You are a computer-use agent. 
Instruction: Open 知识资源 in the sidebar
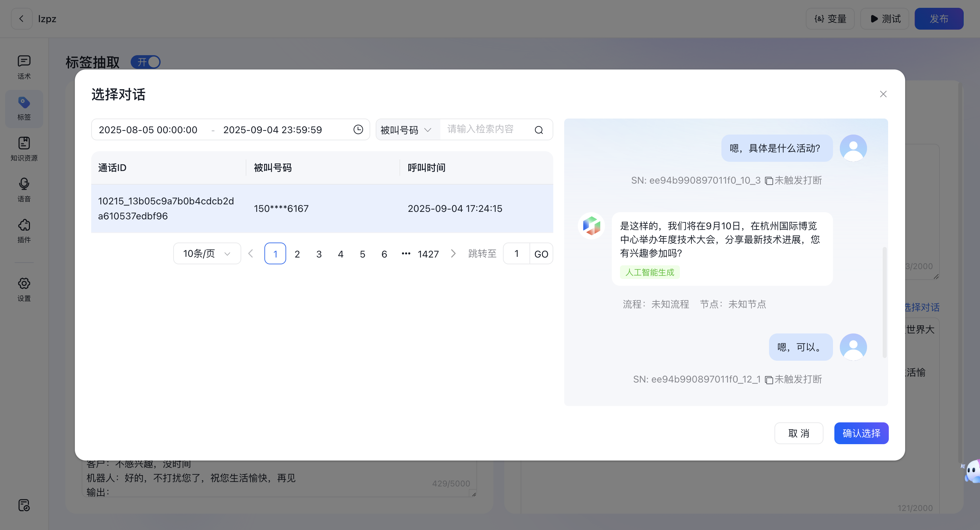point(24,149)
